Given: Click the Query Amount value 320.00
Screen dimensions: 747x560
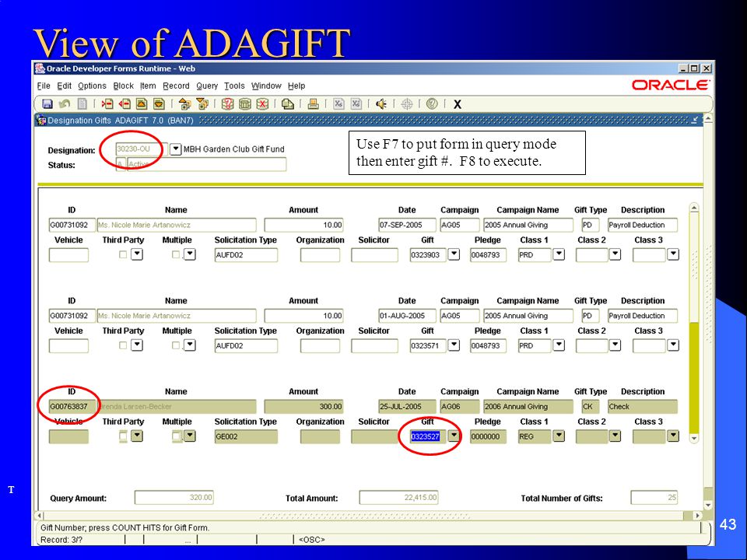Looking at the screenshot, I should (174, 498).
